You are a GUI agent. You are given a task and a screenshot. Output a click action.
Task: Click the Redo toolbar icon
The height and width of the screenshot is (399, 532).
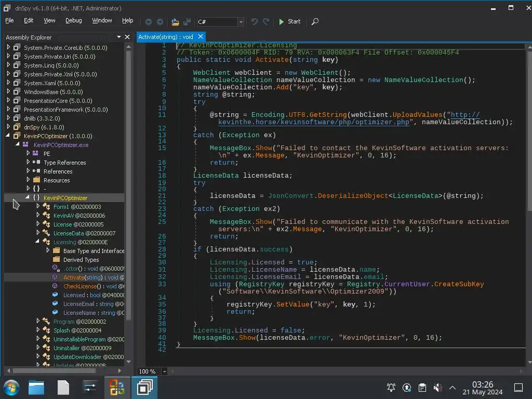[x=266, y=22]
